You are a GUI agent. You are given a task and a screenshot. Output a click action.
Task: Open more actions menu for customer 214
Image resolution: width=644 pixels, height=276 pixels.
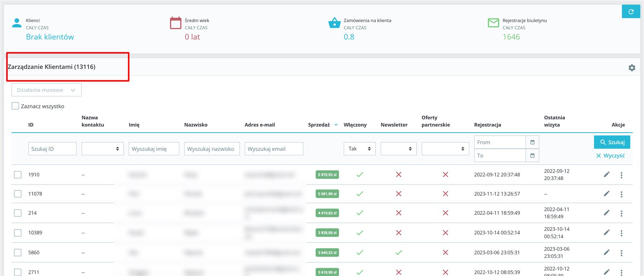(621, 213)
